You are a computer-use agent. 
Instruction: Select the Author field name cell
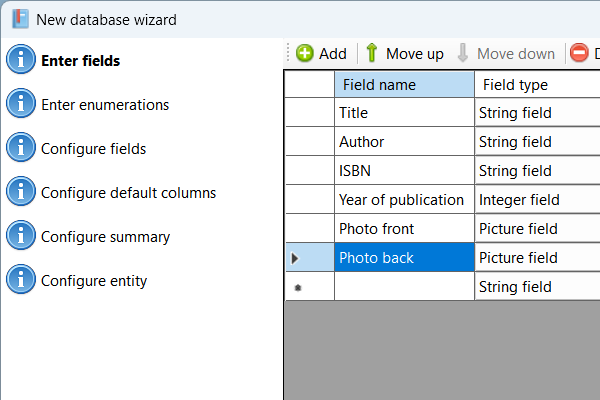point(404,142)
